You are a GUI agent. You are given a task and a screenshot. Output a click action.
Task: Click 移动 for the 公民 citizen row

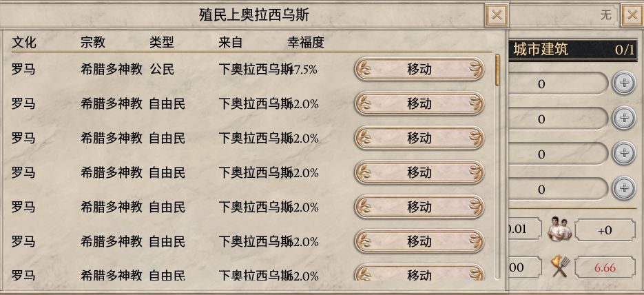419,69
